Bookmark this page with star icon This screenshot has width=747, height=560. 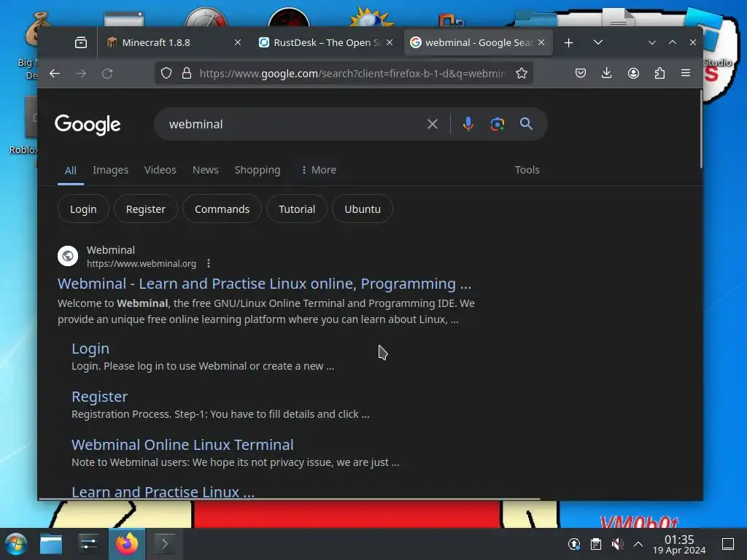(522, 74)
